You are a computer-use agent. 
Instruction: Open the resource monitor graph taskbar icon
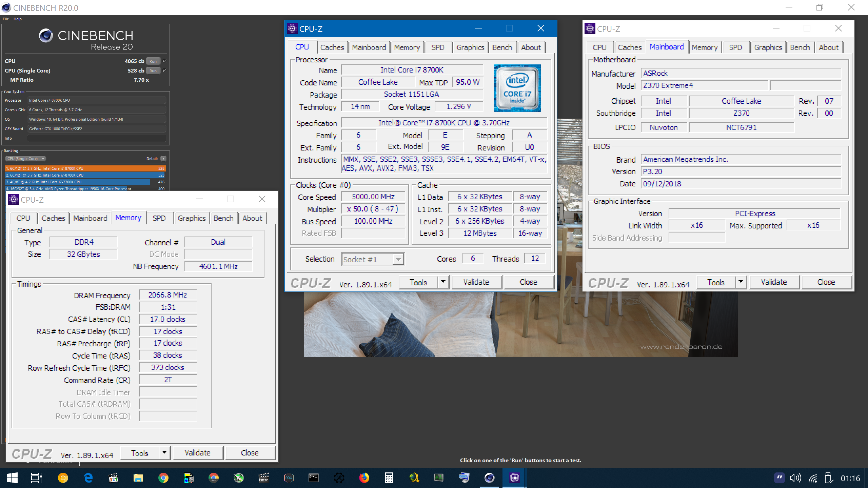[x=439, y=478]
